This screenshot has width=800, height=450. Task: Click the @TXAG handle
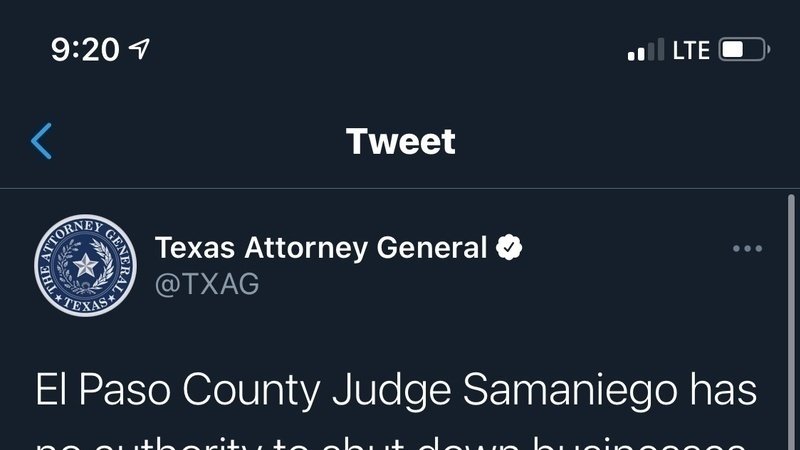207,284
